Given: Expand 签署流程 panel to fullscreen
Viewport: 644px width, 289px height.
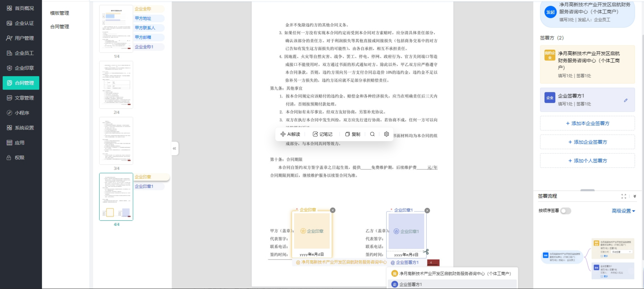Looking at the screenshot, I should [624, 196].
